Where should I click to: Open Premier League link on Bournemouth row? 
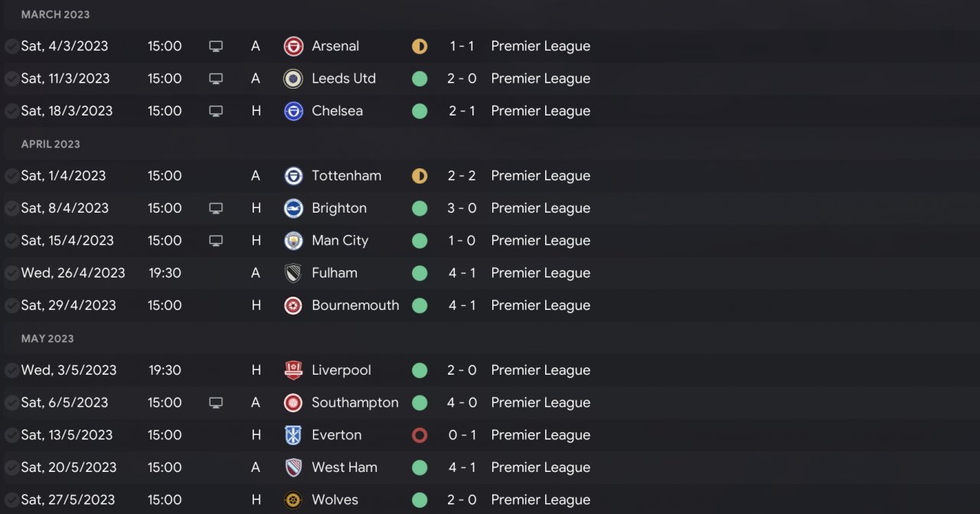tap(541, 305)
